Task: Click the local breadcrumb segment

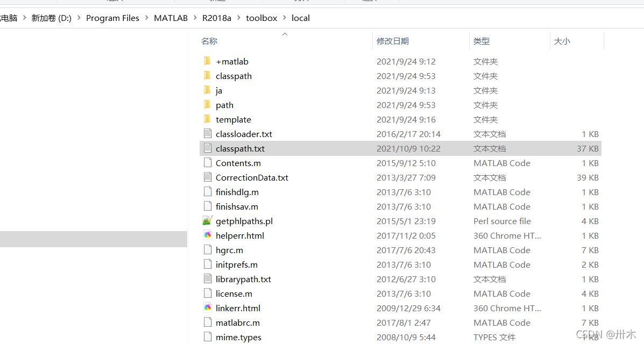Action: tap(301, 18)
